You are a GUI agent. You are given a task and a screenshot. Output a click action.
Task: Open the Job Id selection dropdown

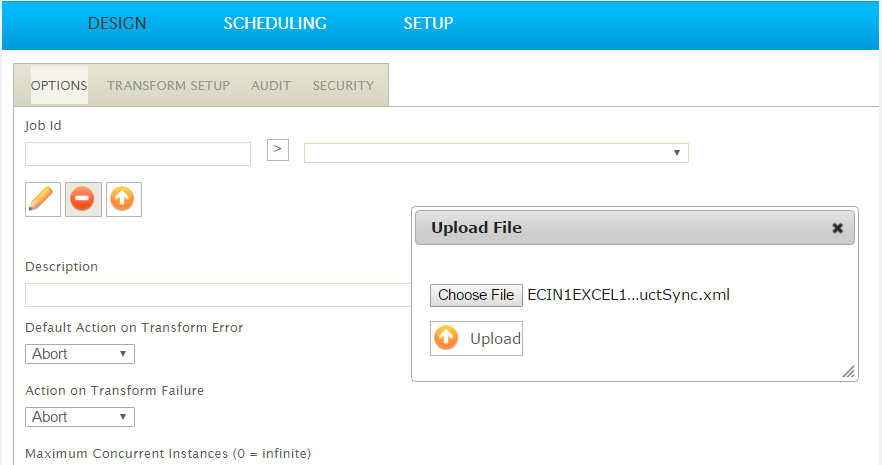[496, 153]
